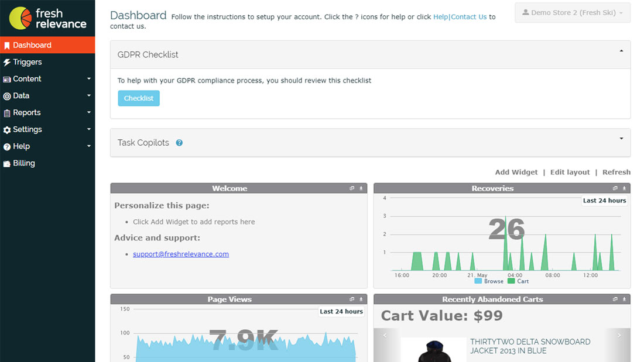Toggle Cart series in Recoveries chart legend
Viewport: 644px width, 362px height.
coord(518,281)
